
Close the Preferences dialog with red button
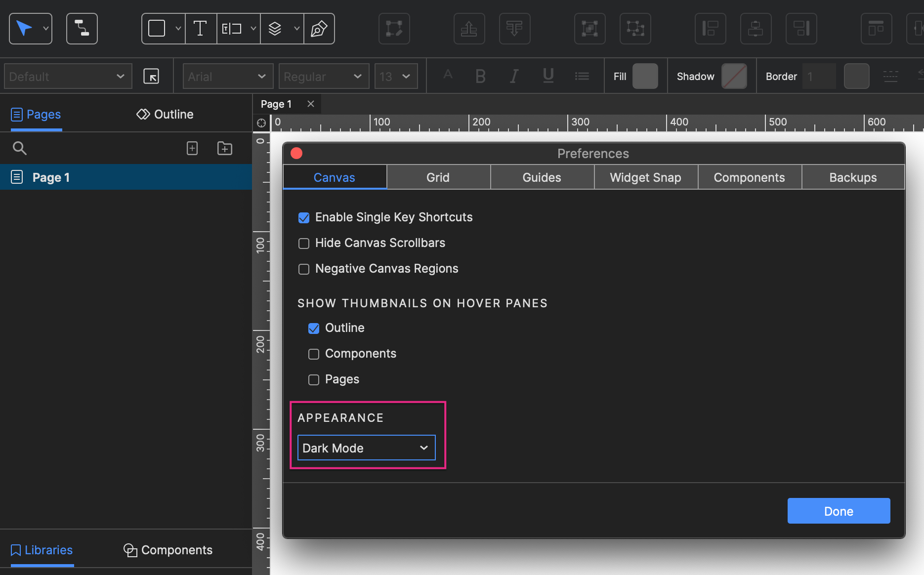click(296, 153)
